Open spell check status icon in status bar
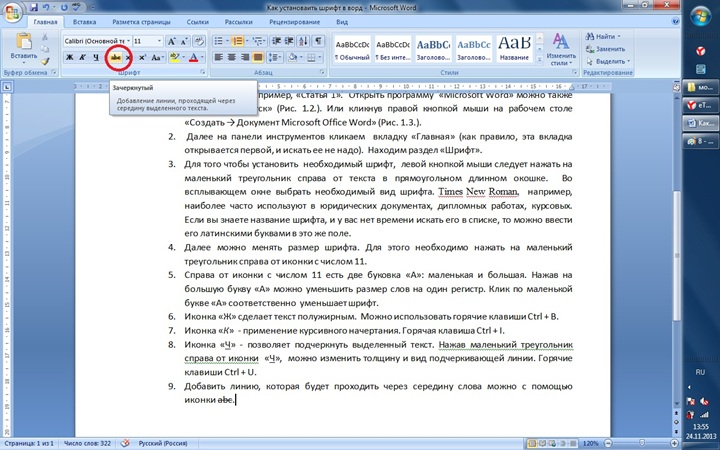Screen dimensions: 720x450 click(125, 443)
